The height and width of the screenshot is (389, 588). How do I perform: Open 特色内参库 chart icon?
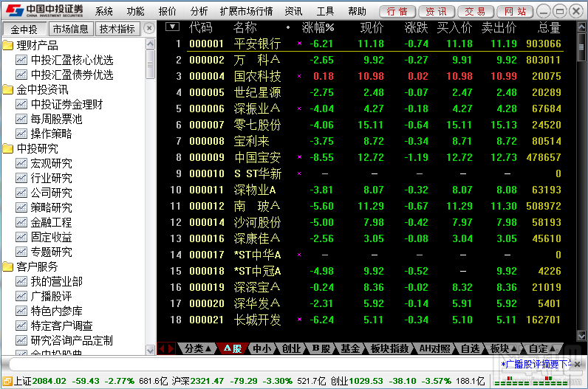tap(21, 311)
